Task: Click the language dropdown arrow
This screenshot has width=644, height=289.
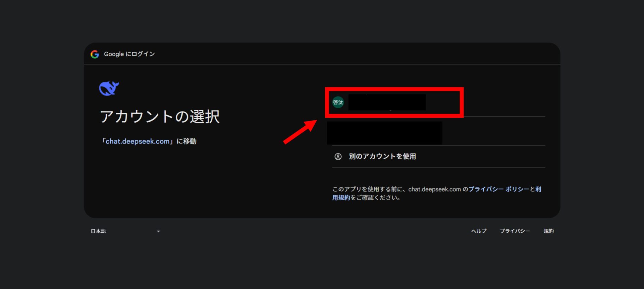Action: pyautogui.click(x=158, y=231)
